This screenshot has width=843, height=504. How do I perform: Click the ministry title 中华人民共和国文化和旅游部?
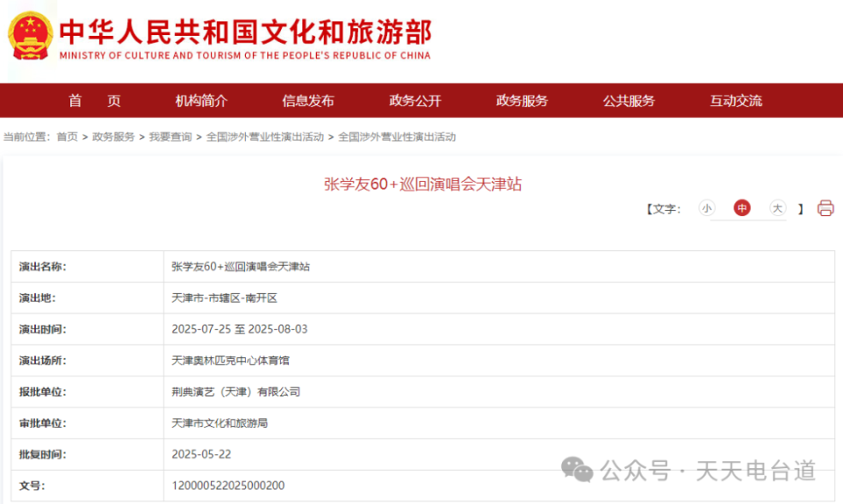[246, 32]
